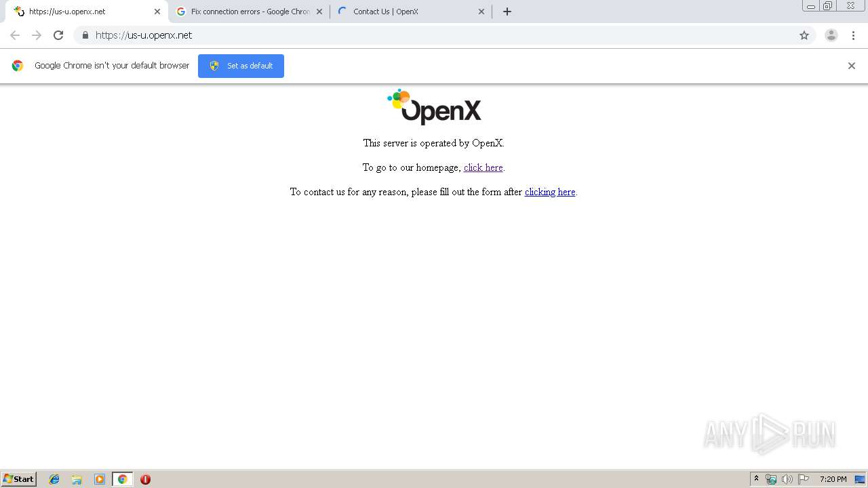Image resolution: width=868 pixels, height=488 pixels.
Task: Click the Show desktop tray icon
Action: coord(860,479)
